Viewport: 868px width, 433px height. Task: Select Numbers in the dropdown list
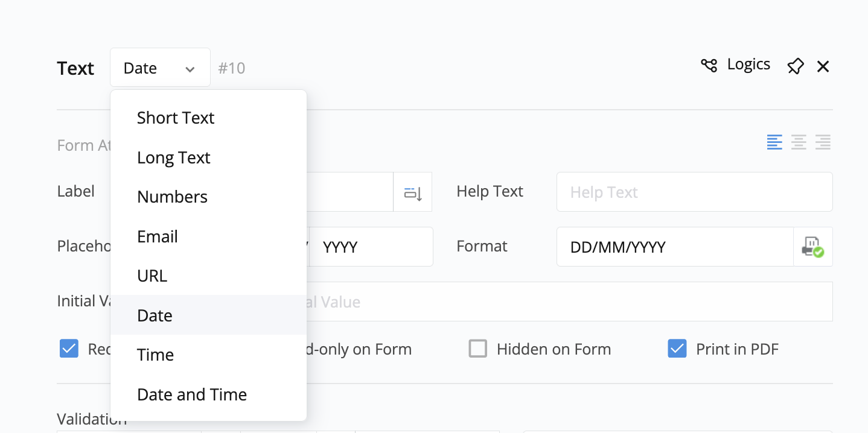click(173, 197)
